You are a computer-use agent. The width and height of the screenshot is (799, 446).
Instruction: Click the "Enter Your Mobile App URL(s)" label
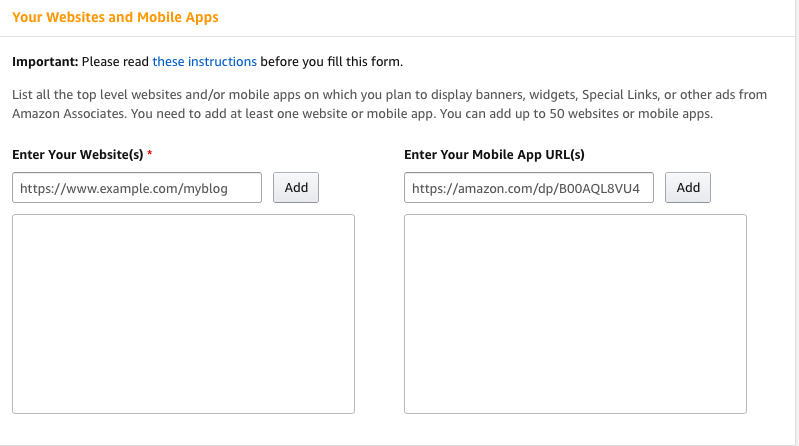click(x=494, y=154)
